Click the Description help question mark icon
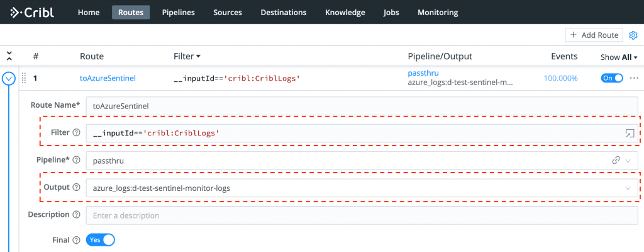The height and width of the screenshot is (252, 644). coord(77,215)
